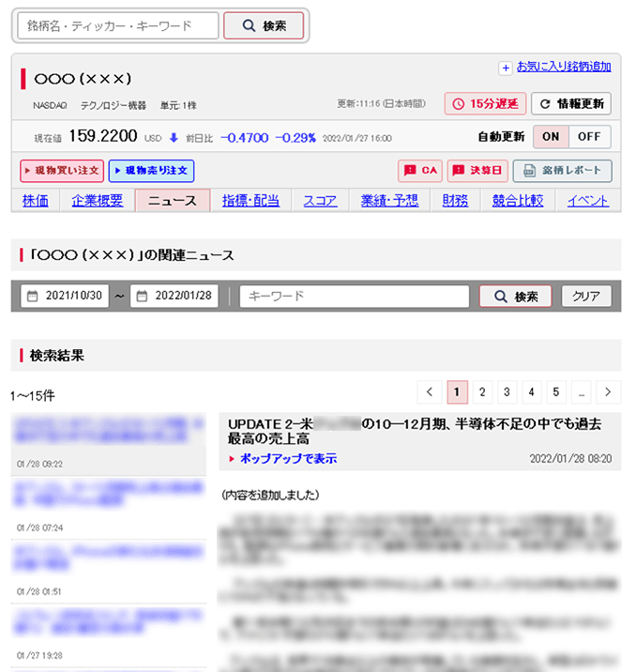Click the news キーワード input field
This screenshot has width=636, height=672.
354,297
